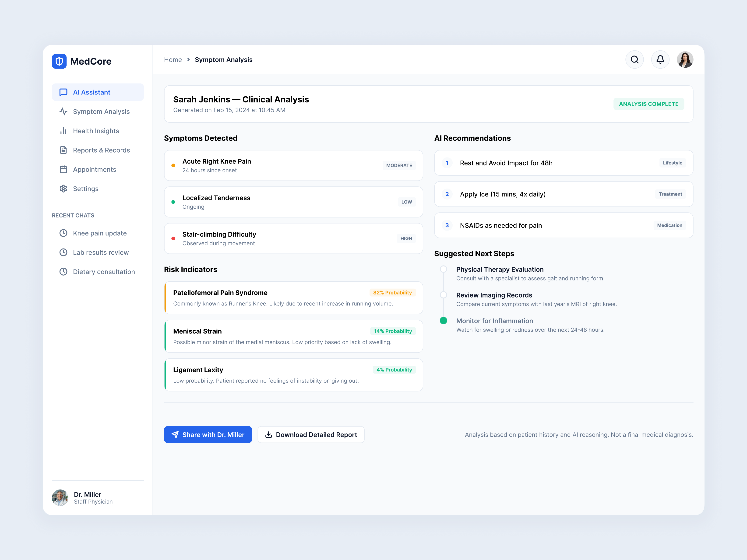Image resolution: width=747 pixels, height=560 pixels.
Task: Open the search icon in header
Action: click(x=634, y=60)
